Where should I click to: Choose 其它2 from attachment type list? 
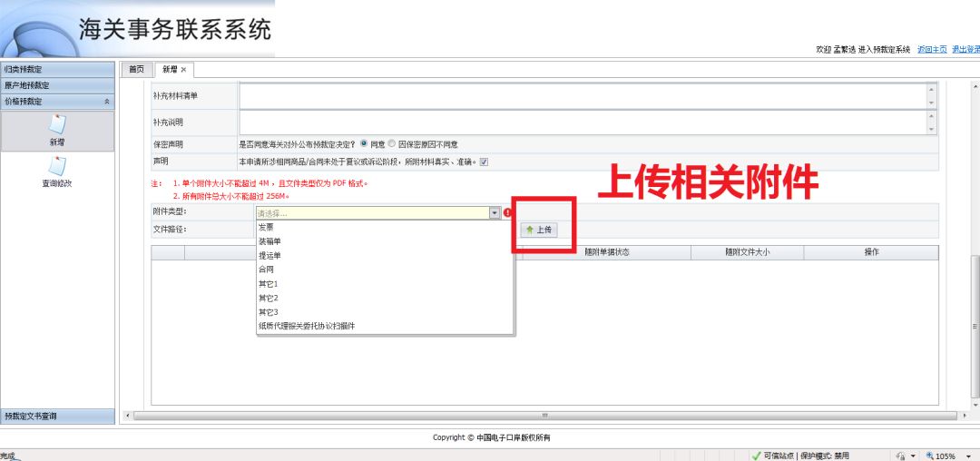[386, 298]
